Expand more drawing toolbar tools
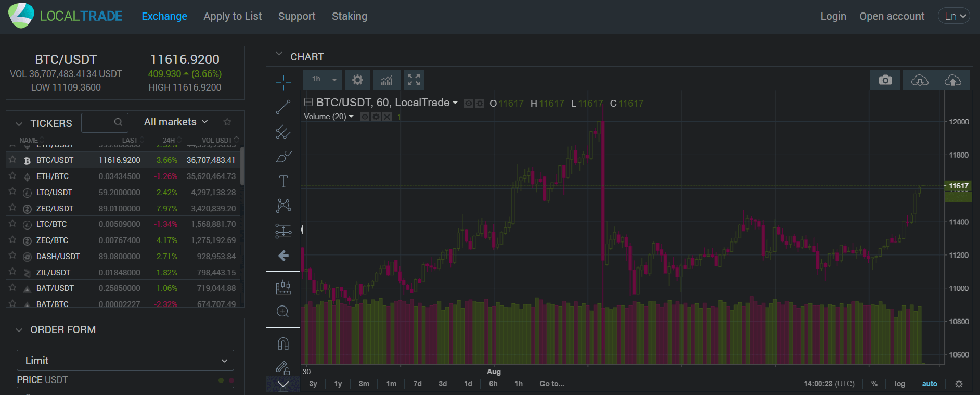The height and width of the screenshot is (395, 980). click(x=283, y=385)
